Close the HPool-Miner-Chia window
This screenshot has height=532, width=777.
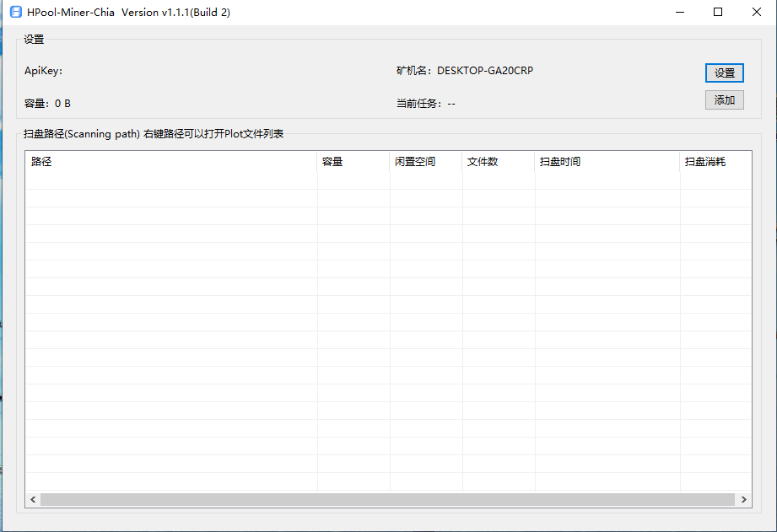click(x=757, y=13)
